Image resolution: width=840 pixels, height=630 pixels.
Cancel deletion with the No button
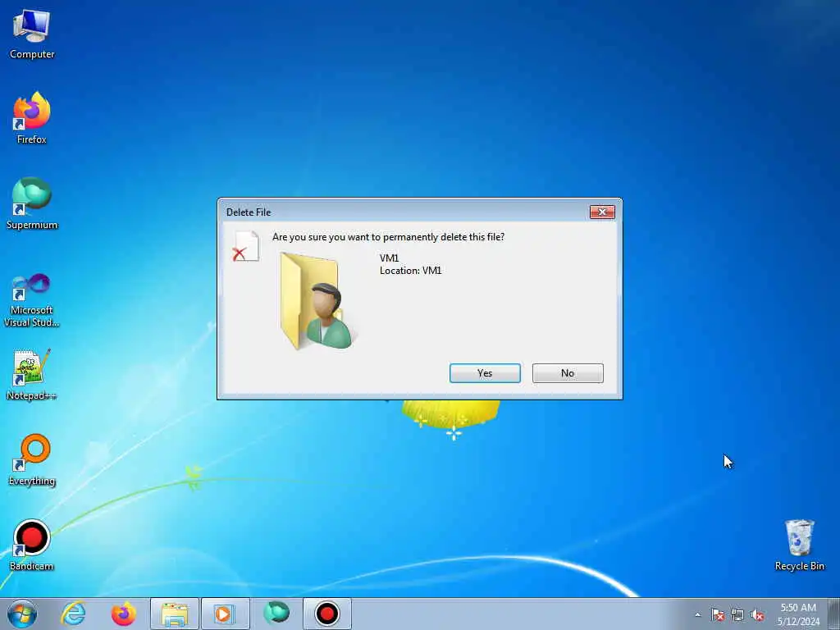tap(568, 373)
